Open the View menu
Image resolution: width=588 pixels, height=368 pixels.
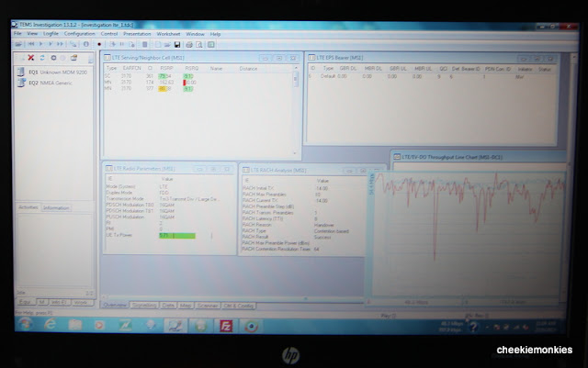pos(32,34)
